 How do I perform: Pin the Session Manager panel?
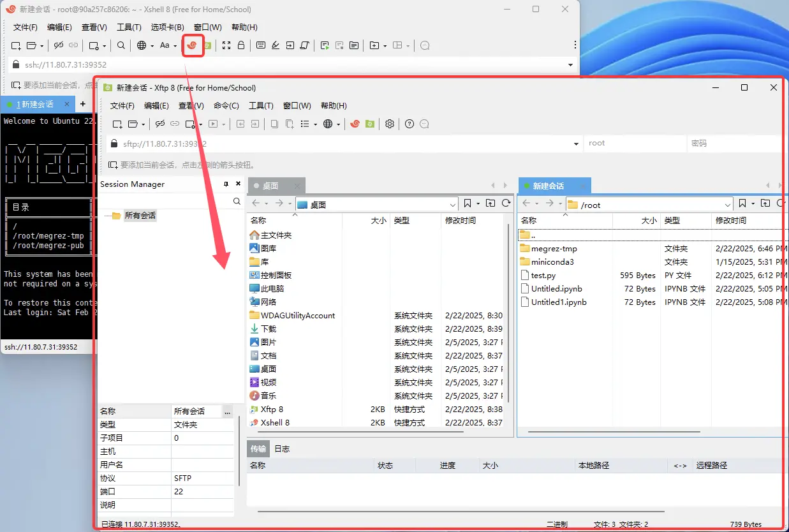[226, 184]
